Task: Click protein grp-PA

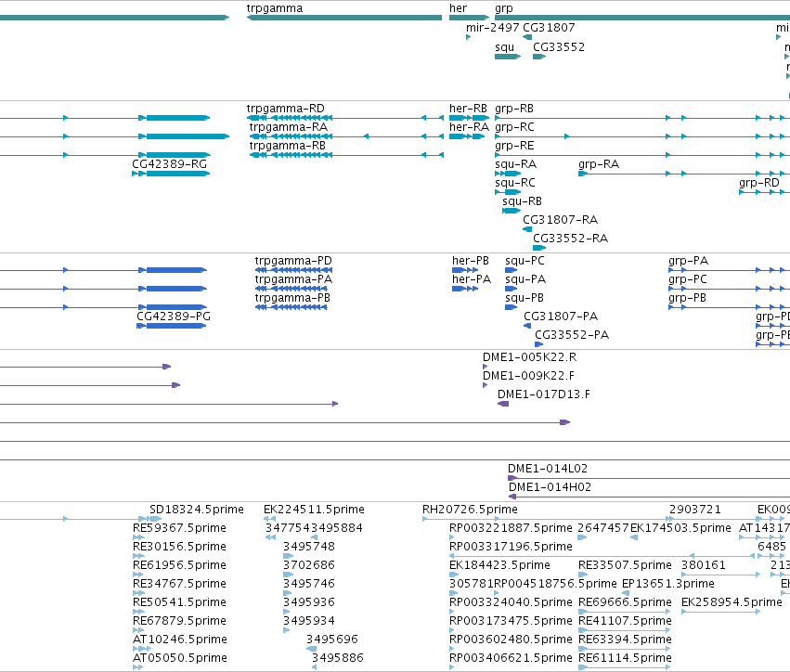Action: (x=729, y=270)
